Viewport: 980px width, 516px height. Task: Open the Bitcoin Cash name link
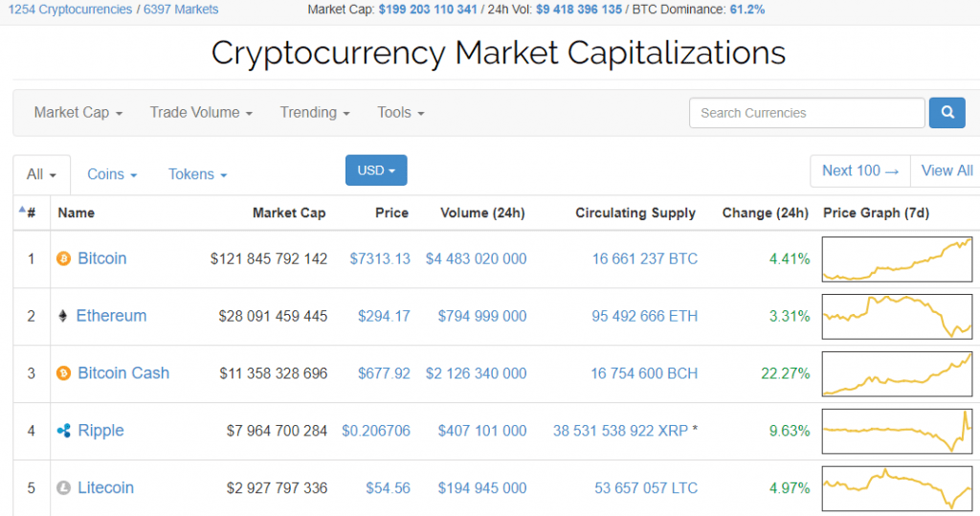pos(123,373)
